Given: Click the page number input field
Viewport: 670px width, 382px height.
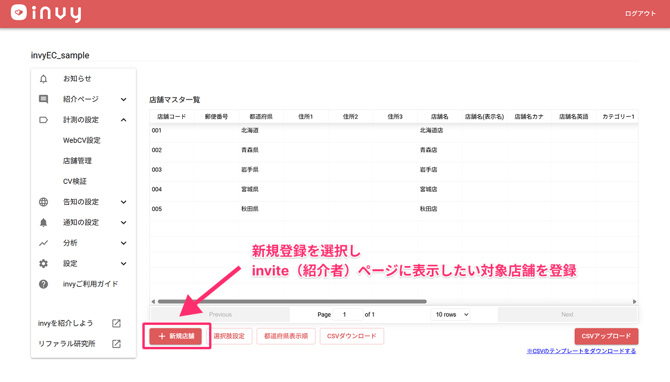Looking at the screenshot, I should [x=347, y=314].
